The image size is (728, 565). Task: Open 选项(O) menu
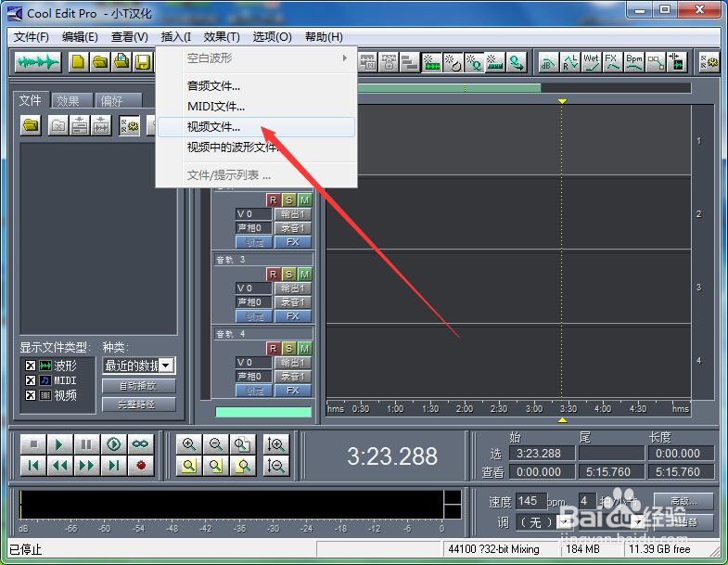(272, 37)
